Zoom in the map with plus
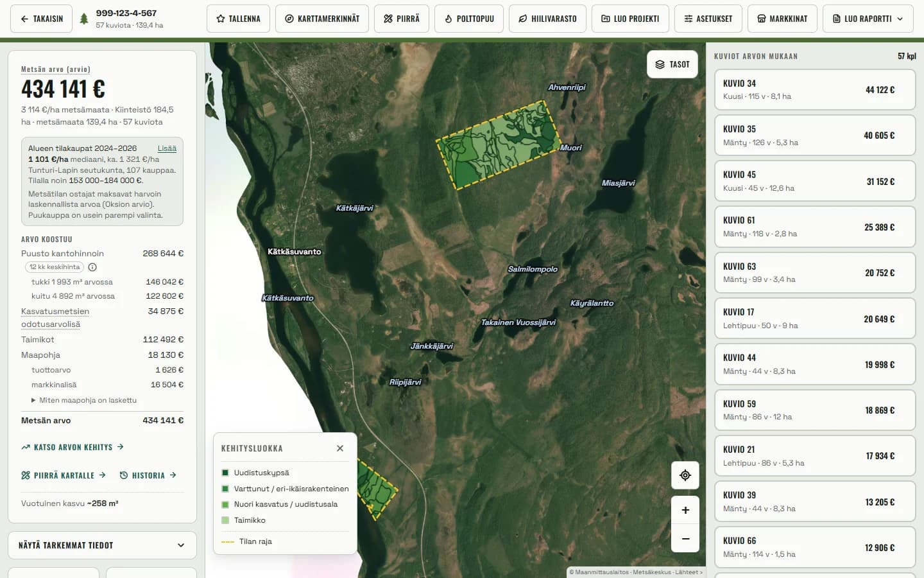The height and width of the screenshot is (578, 924). tap(685, 510)
